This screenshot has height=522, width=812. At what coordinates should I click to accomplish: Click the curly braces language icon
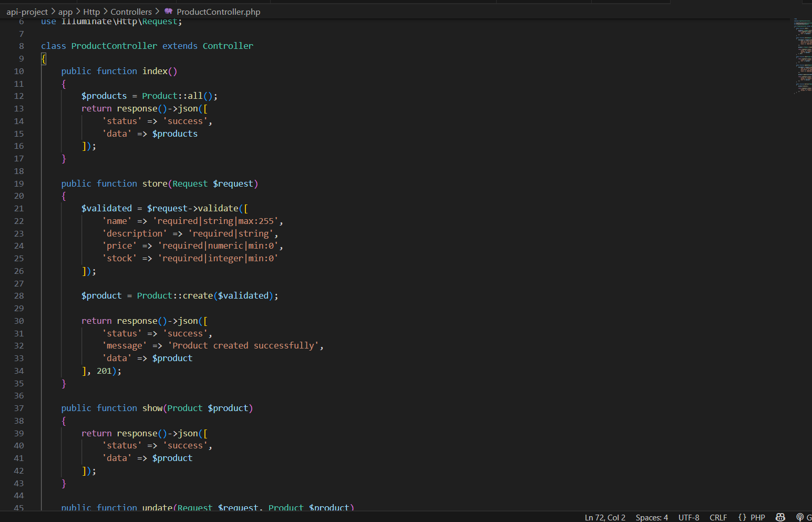click(x=742, y=517)
